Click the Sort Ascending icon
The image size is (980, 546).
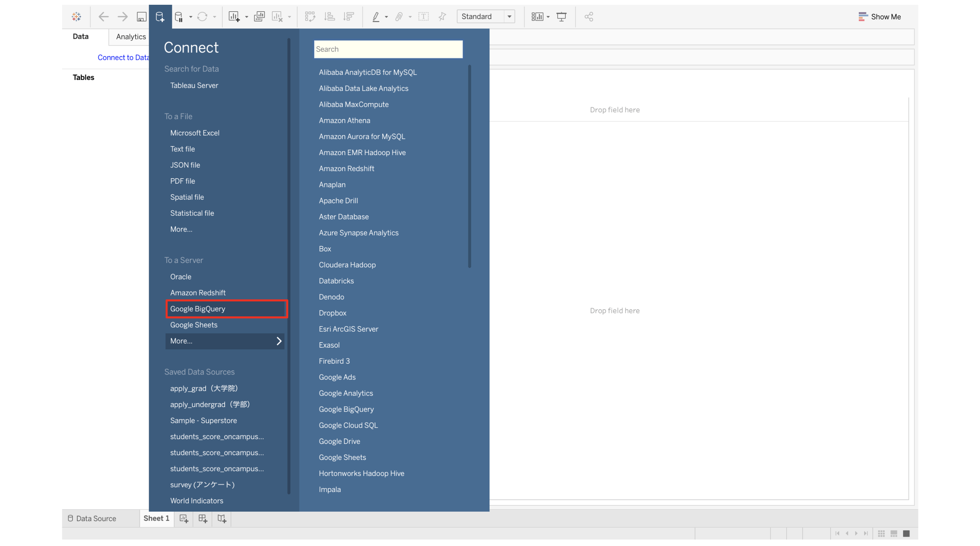(330, 16)
